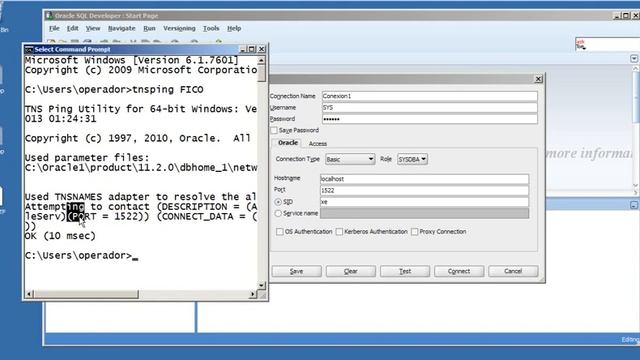Close the connection dialog with the X

(x=538, y=79)
